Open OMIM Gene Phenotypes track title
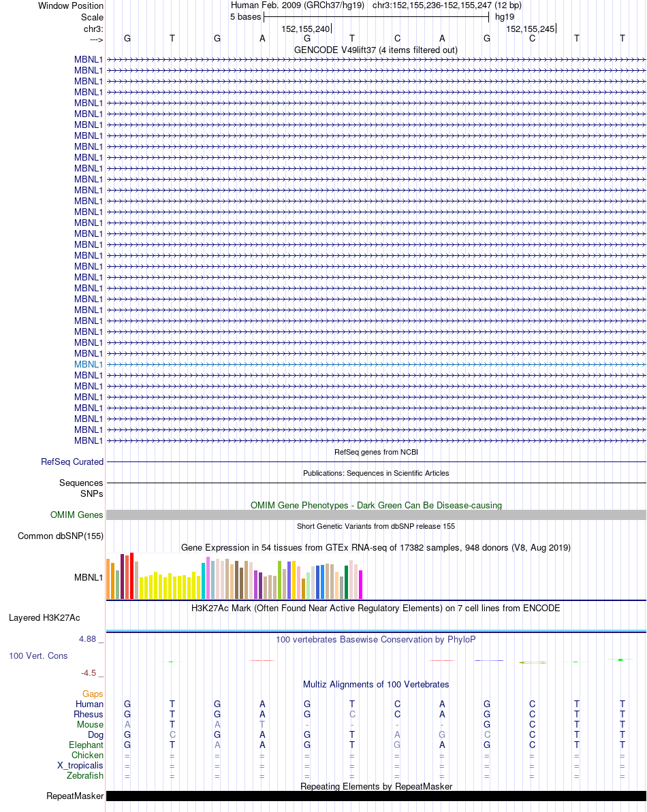This screenshot has height=812, width=647. (x=376, y=505)
